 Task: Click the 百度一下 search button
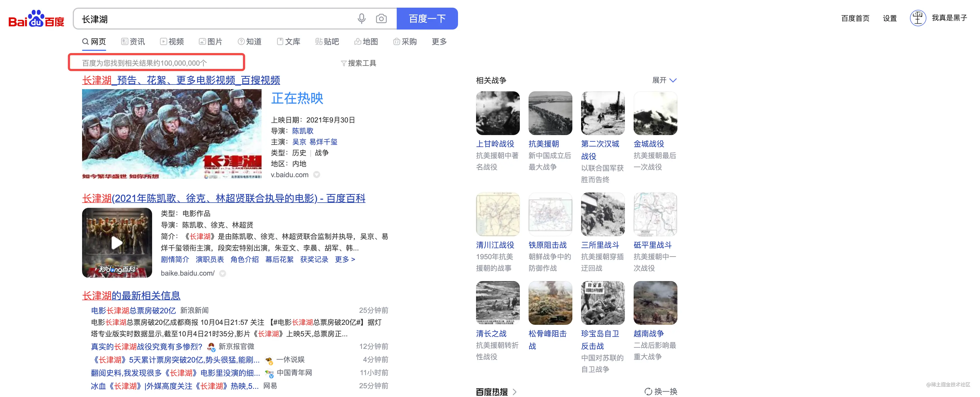tap(427, 19)
